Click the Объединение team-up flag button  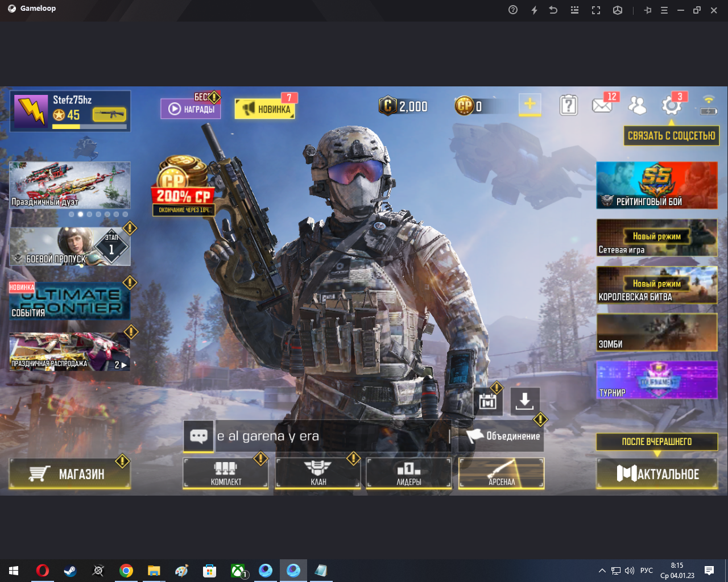pos(501,436)
